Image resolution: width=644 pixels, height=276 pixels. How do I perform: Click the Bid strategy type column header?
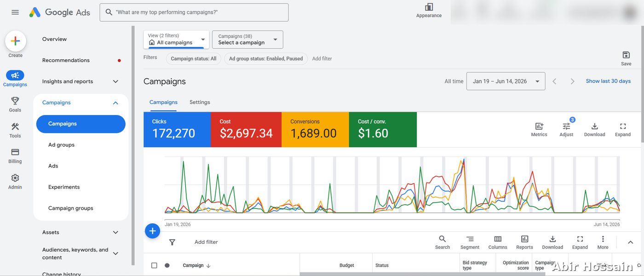[475, 265]
